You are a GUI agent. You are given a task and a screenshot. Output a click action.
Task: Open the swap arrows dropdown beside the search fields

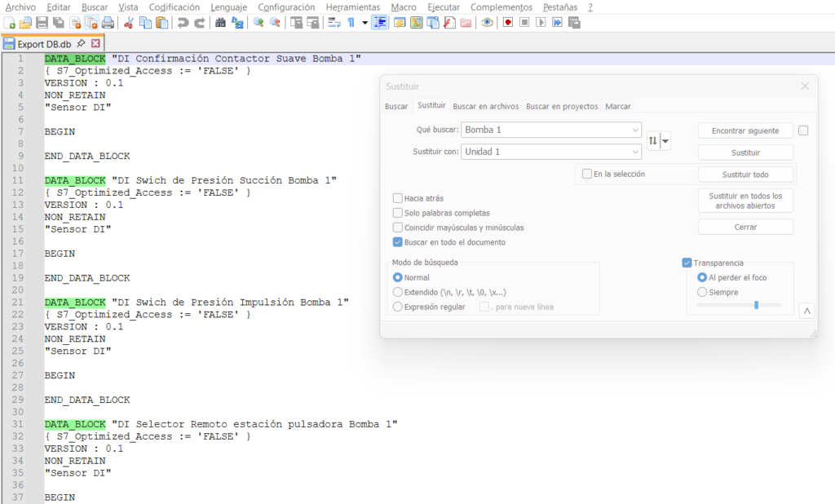pyautogui.click(x=666, y=141)
